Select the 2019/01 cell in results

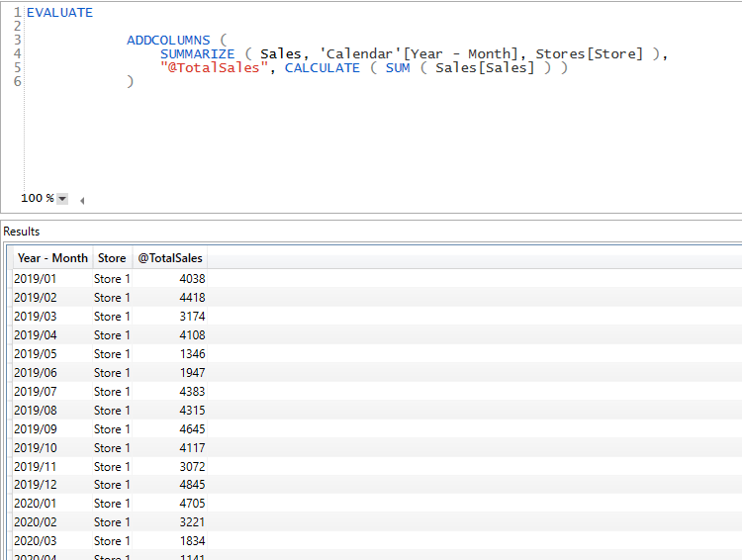pos(36,279)
